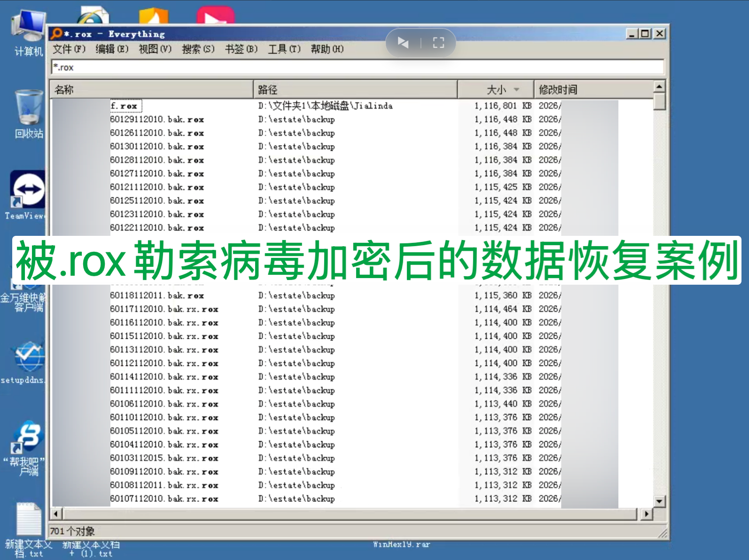Select file 60125112010.bak.rox
This screenshot has width=749, height=560.
[x=157, y=201]
